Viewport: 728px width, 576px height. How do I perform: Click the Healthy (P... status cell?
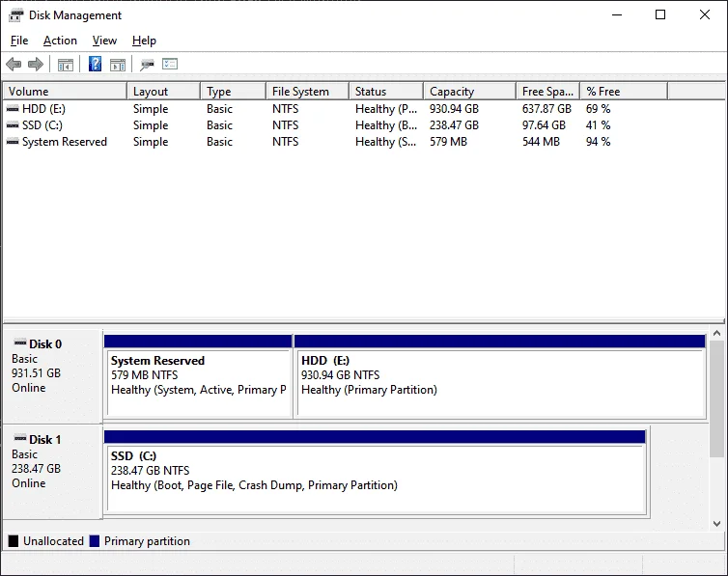point(386,109)
